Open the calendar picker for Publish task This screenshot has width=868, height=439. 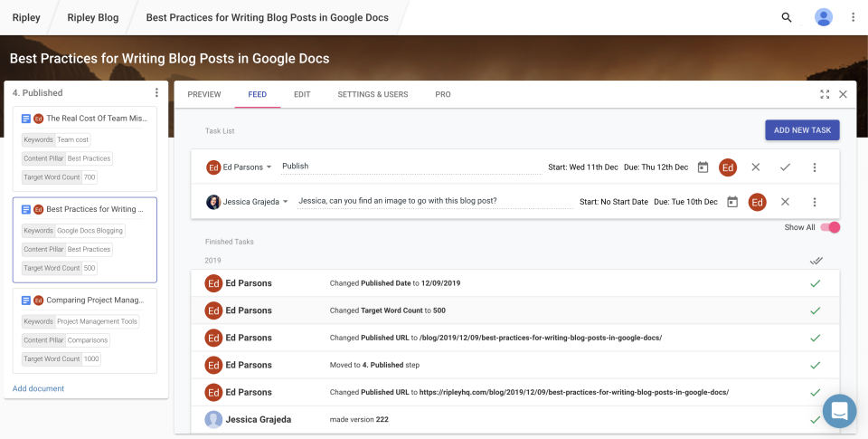point(703,167)
